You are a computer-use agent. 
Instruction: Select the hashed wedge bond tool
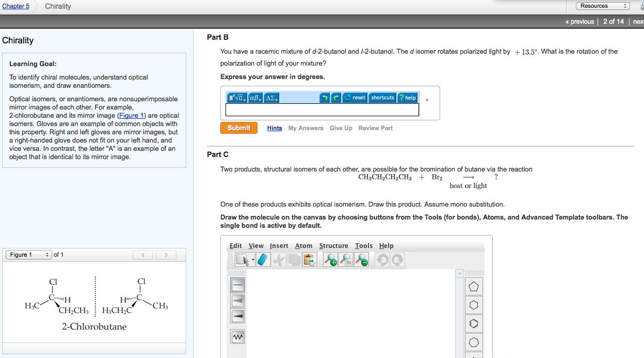237,300
